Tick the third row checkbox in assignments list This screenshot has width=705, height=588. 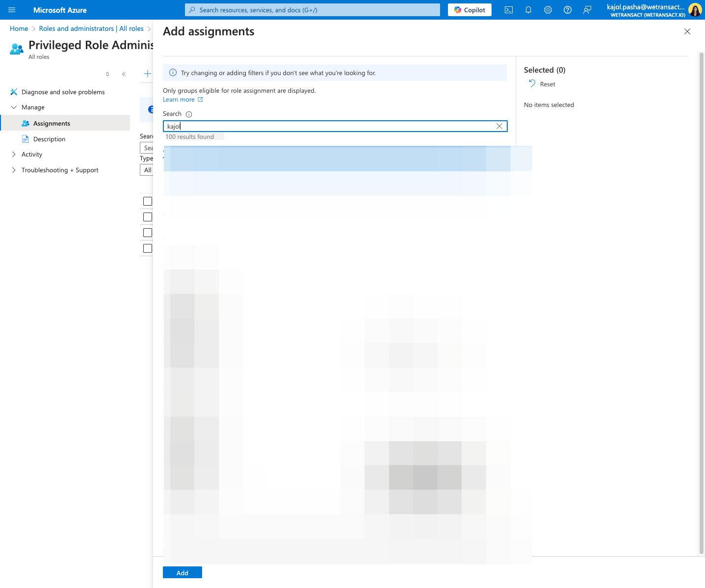tap(148, 233)
